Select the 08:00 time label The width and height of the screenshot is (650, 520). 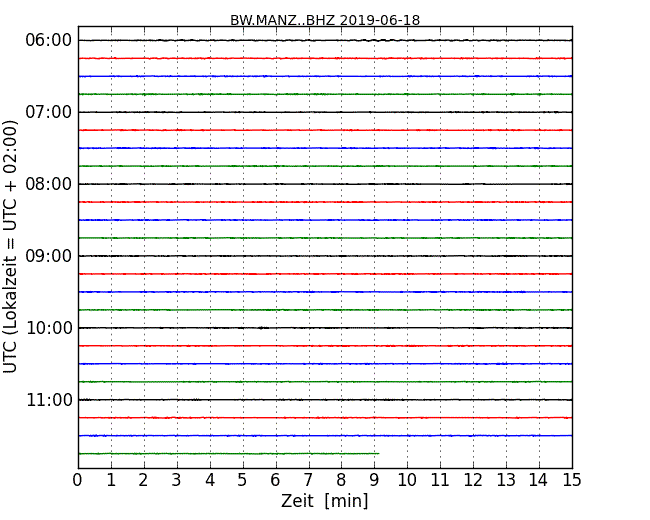click(x=49, y=184)
